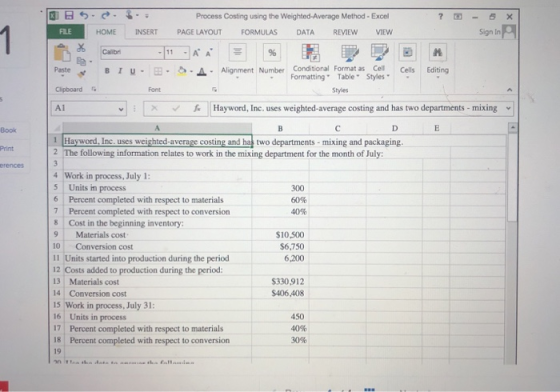Customize Quick Access Toolbar dropdown
This screenshot has width=560, height=392.
[147, 16]
